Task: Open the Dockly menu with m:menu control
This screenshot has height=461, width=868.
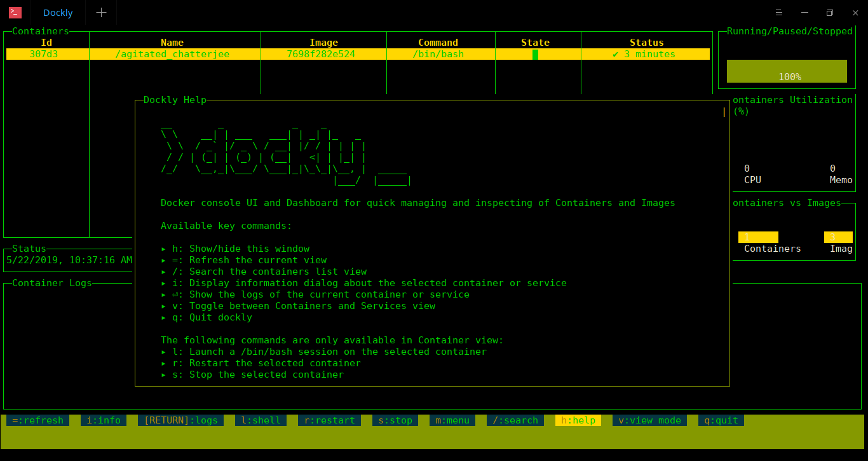Action: [452, 420]
